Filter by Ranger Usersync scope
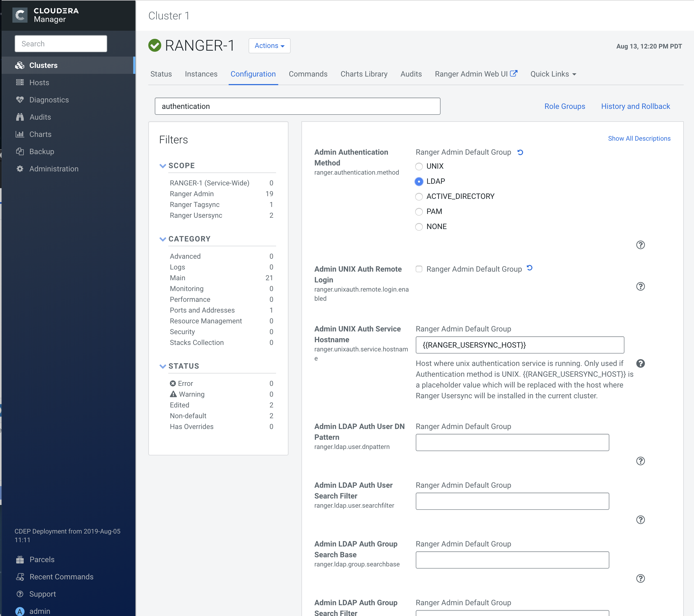 (x=196, y=216)
